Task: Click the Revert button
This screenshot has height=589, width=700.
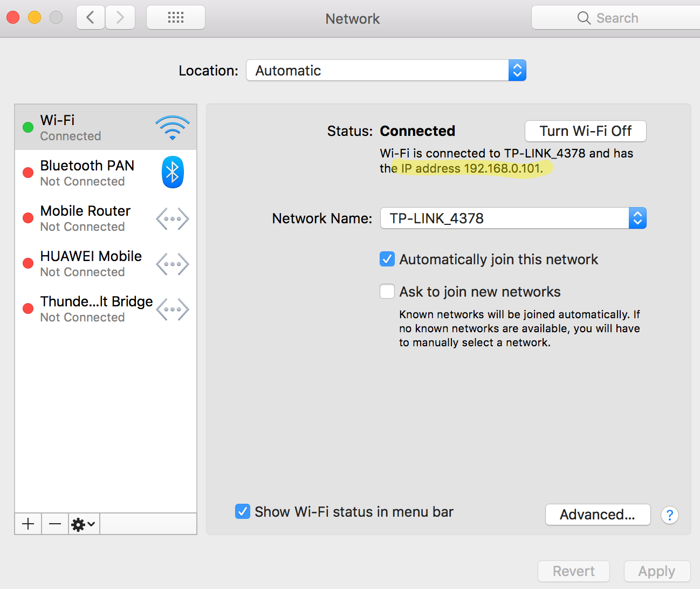Action: (574, 571)
